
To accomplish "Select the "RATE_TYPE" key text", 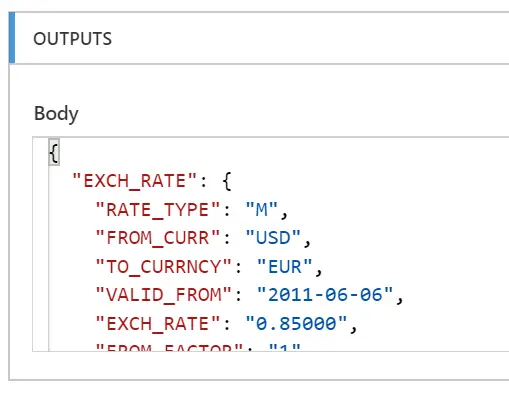I will (x=158, y=210).
